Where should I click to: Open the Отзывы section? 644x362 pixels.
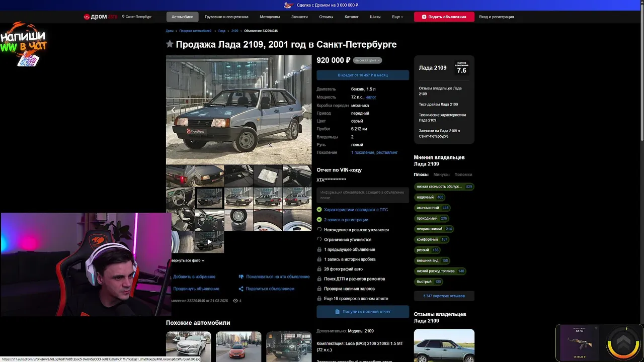coord(326,17)
